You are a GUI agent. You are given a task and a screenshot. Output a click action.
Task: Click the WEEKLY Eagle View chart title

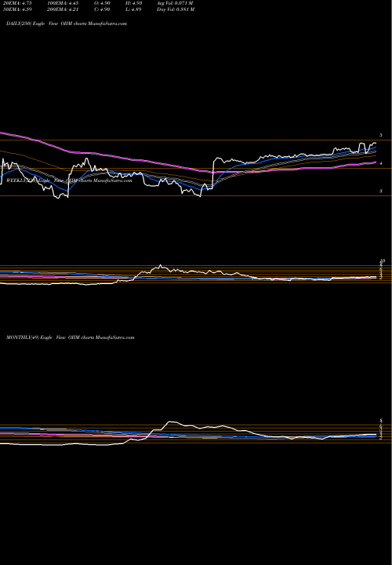pos(69,180)
